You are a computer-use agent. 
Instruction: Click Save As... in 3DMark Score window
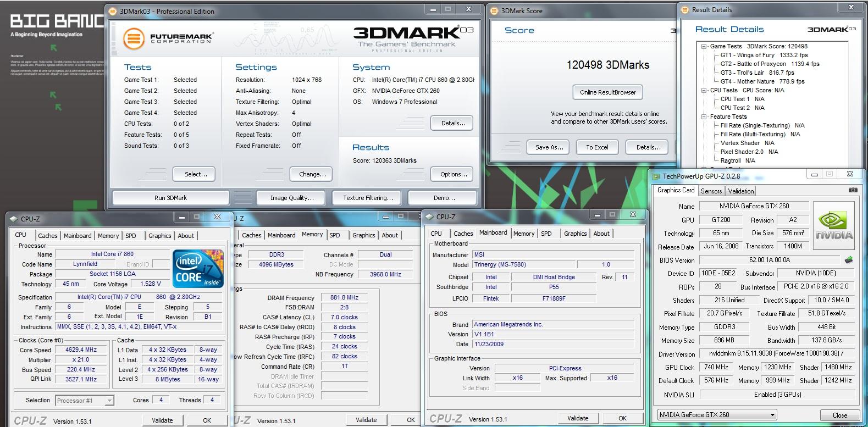pos(549,147)
